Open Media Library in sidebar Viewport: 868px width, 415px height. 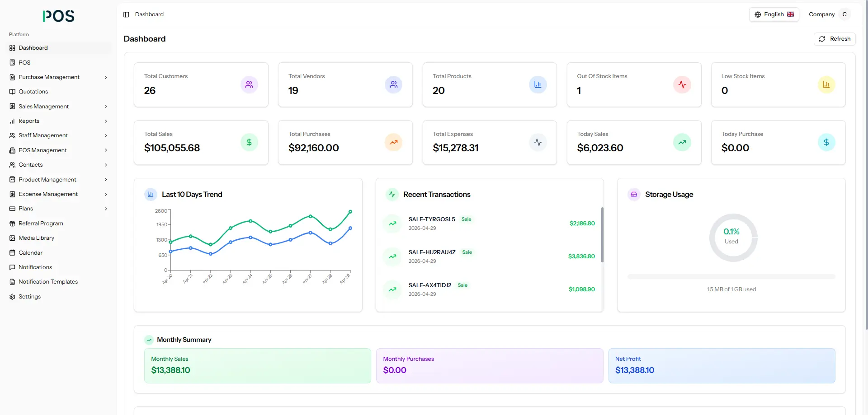(x=59, y=238)
